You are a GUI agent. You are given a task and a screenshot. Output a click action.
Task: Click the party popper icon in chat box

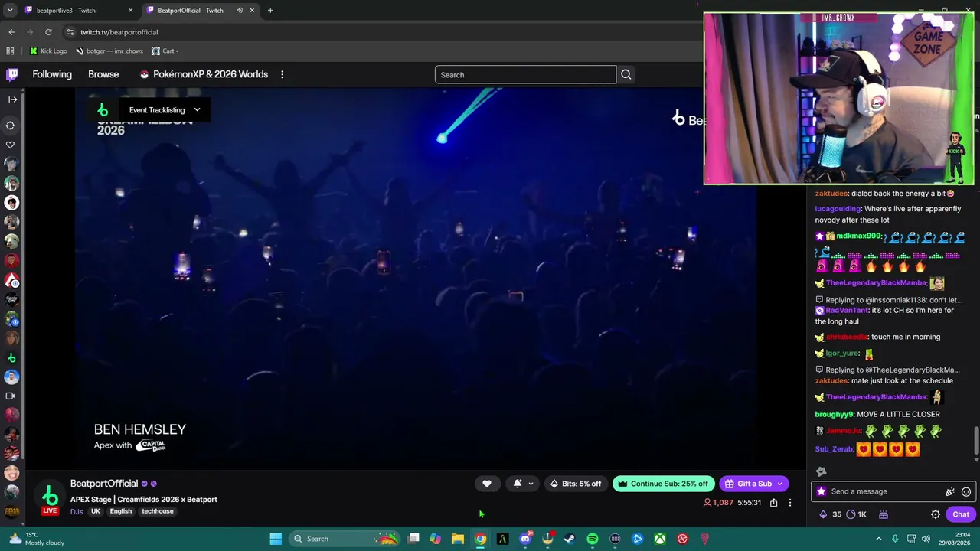(950, 491)
